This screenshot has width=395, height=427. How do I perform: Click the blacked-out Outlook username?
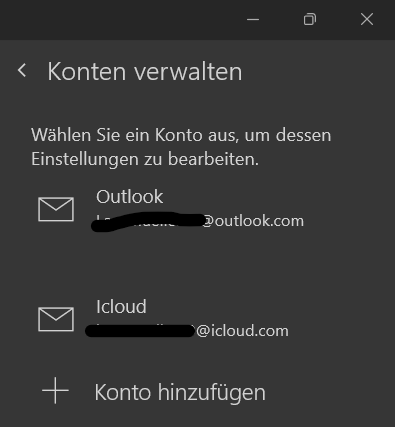point(147,221)
